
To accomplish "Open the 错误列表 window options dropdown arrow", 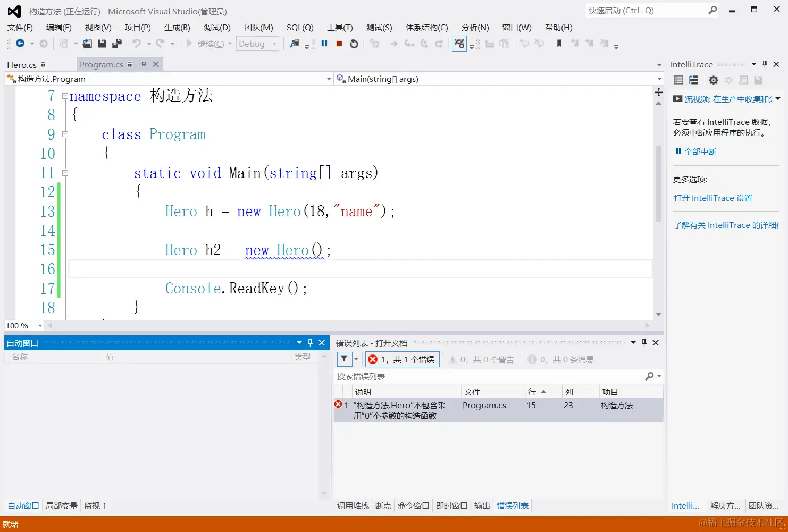I will tap(633, 343).
